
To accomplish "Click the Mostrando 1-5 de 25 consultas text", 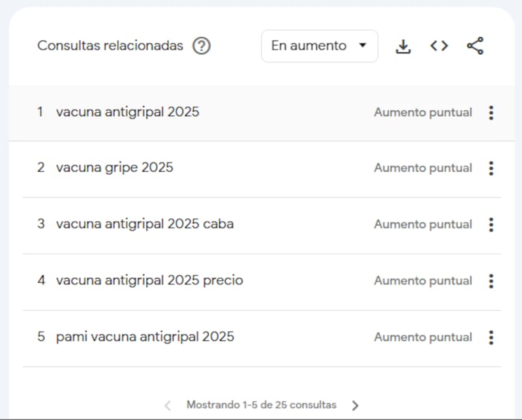I will point(261,405).
